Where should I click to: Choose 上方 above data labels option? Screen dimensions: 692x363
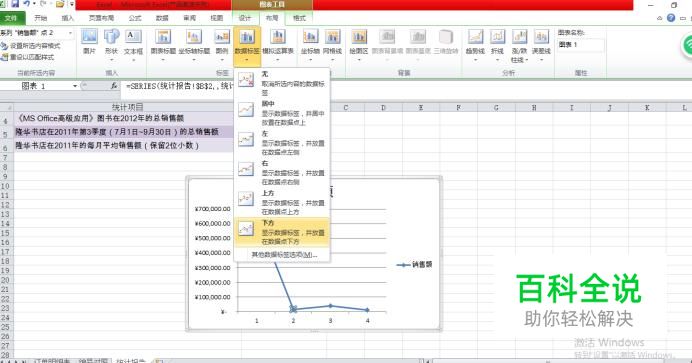point(282,202)
